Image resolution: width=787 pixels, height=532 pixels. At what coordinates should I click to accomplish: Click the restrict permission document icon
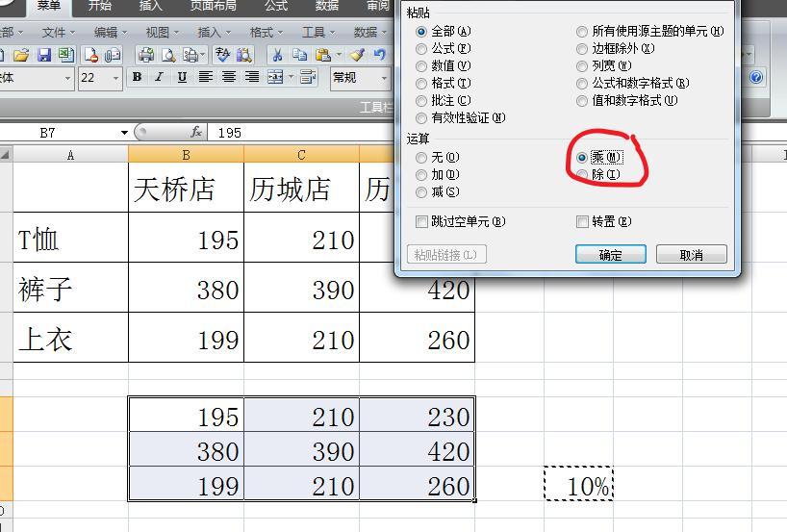point(91,55)
